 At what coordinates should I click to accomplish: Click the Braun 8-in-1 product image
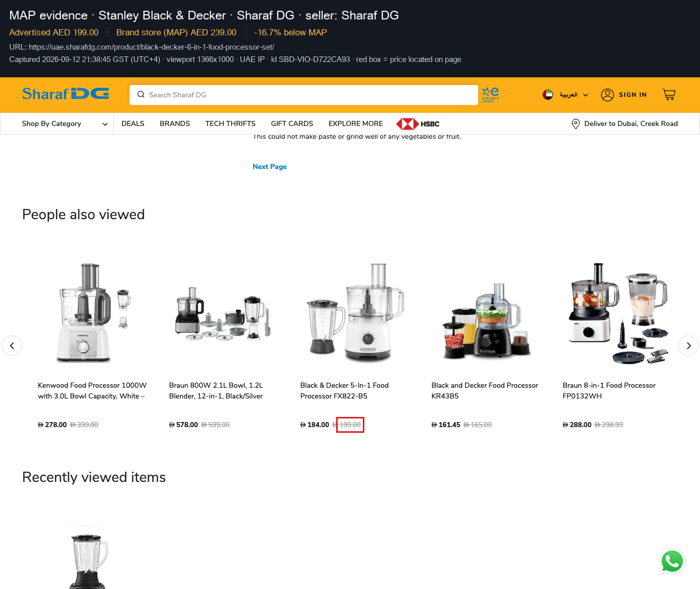619,313
